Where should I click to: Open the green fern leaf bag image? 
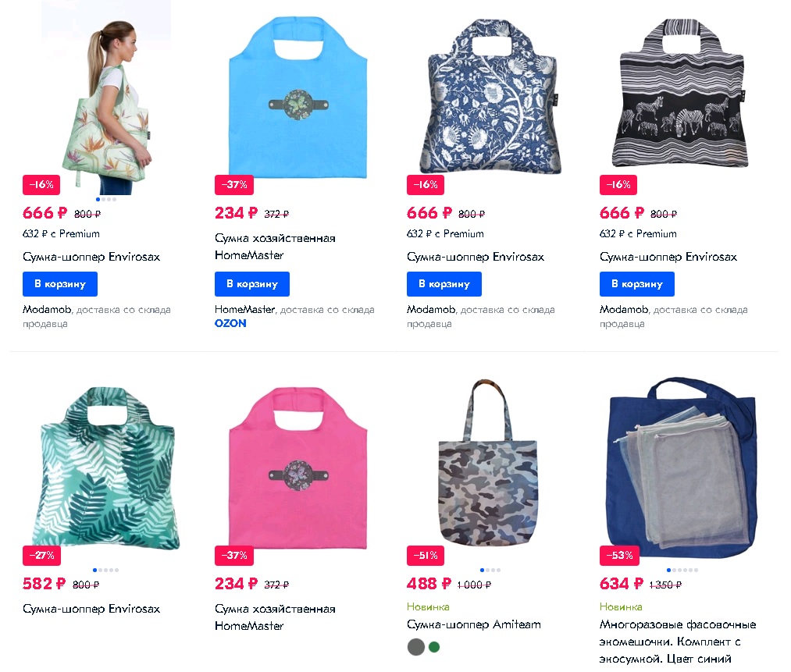click(x=106, y=468)
